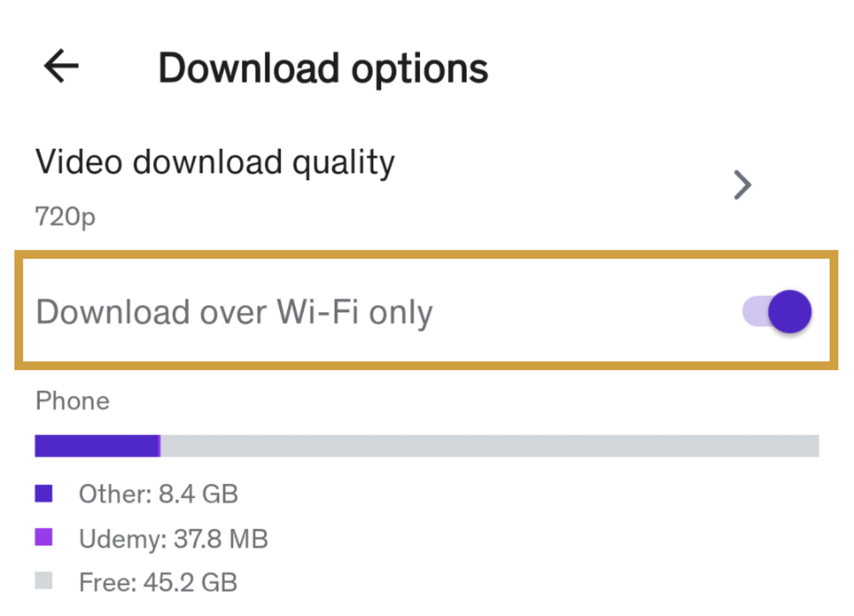Click the dark purple used portion of the storage bar

tap(97, 446)
